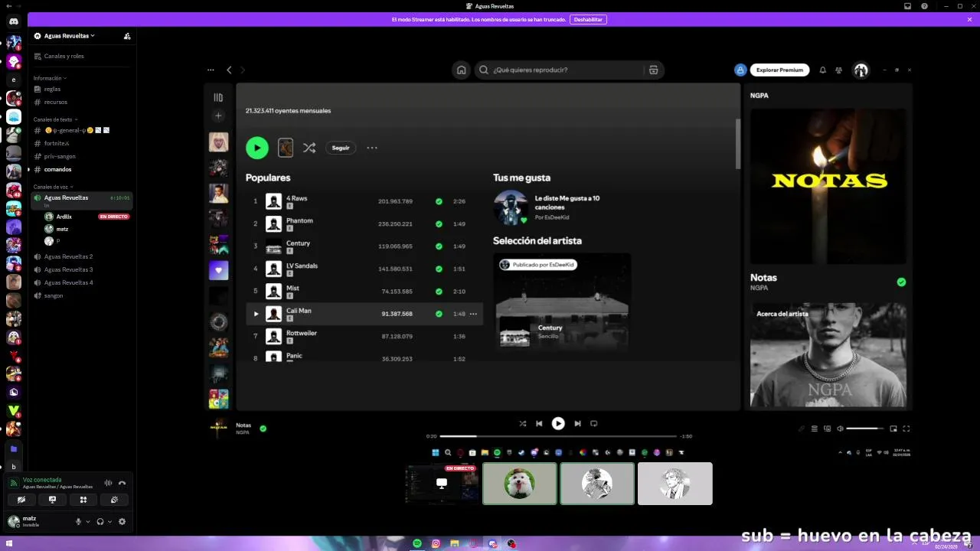Click the Spotify profile avatar
980x551 pixels.
coord(861,70)
